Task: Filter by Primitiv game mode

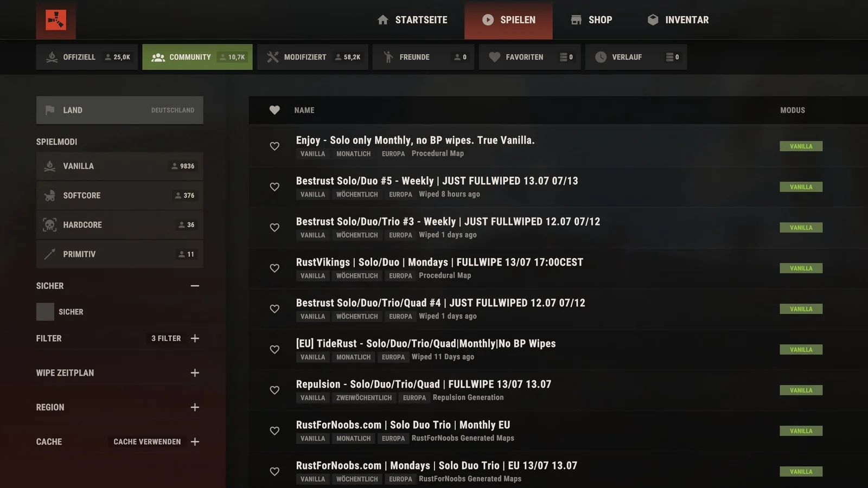Action: click(120, 254)
